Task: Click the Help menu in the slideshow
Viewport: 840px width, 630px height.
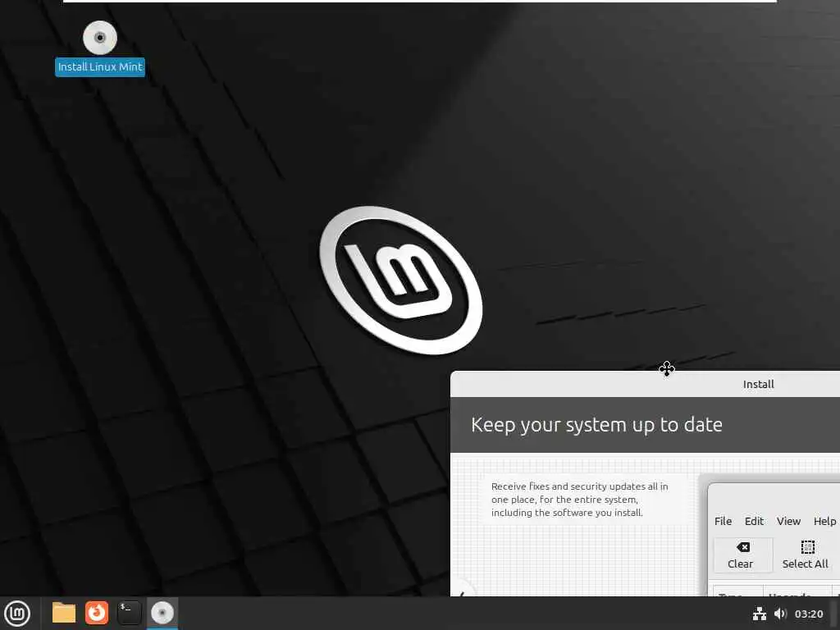Action: 824,521
